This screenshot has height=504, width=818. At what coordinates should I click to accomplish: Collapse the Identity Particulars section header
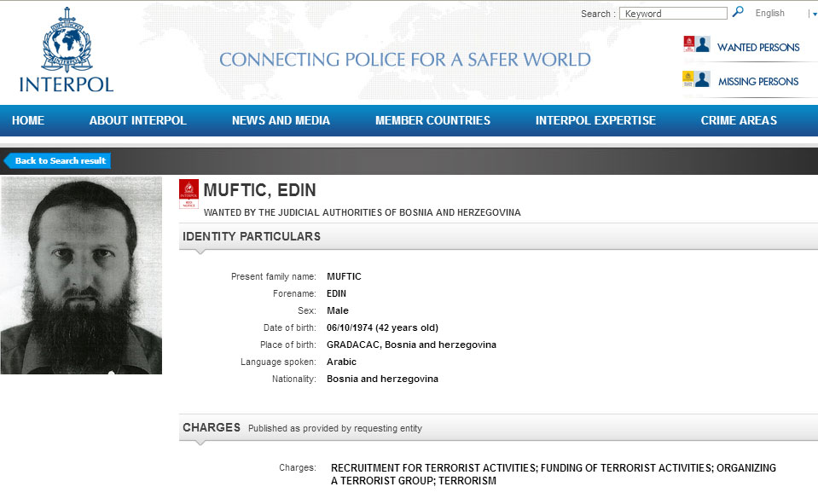point(252,236)
